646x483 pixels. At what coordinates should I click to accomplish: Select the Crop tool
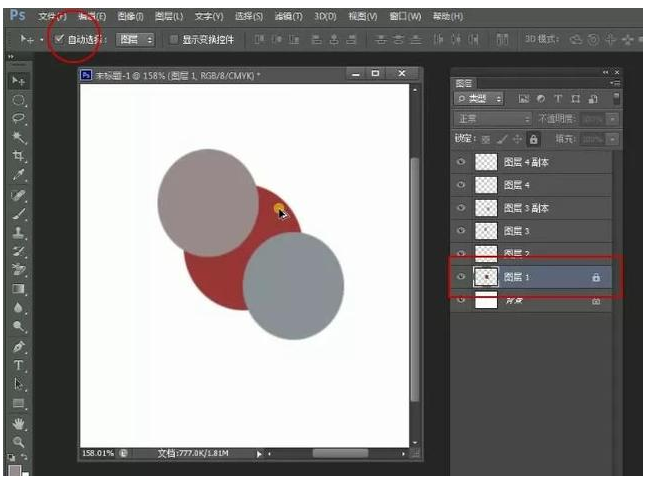19,156
